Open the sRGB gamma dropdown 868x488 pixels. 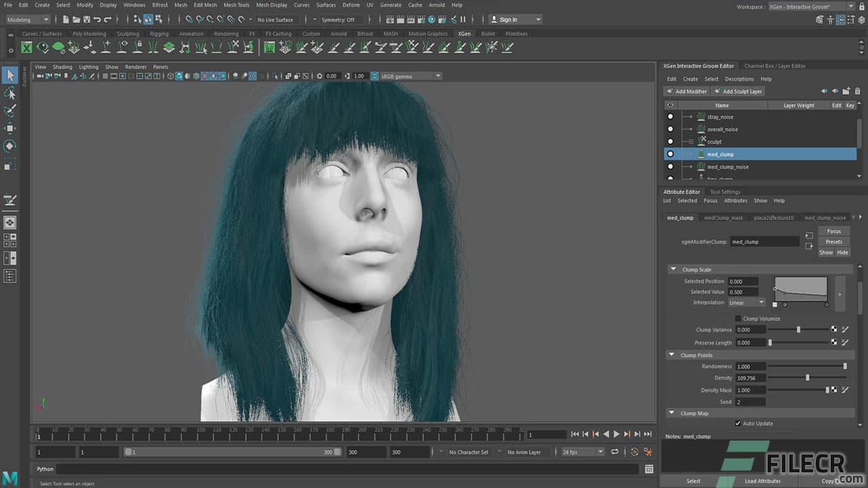[437, 76]
